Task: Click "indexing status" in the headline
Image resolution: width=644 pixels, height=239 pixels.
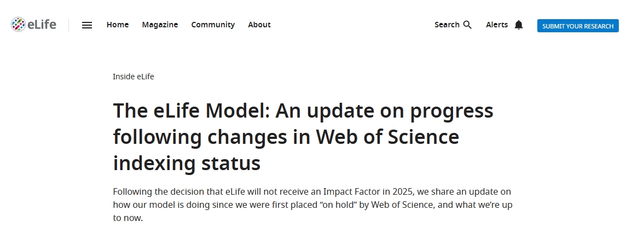Action: coord(187,163)
